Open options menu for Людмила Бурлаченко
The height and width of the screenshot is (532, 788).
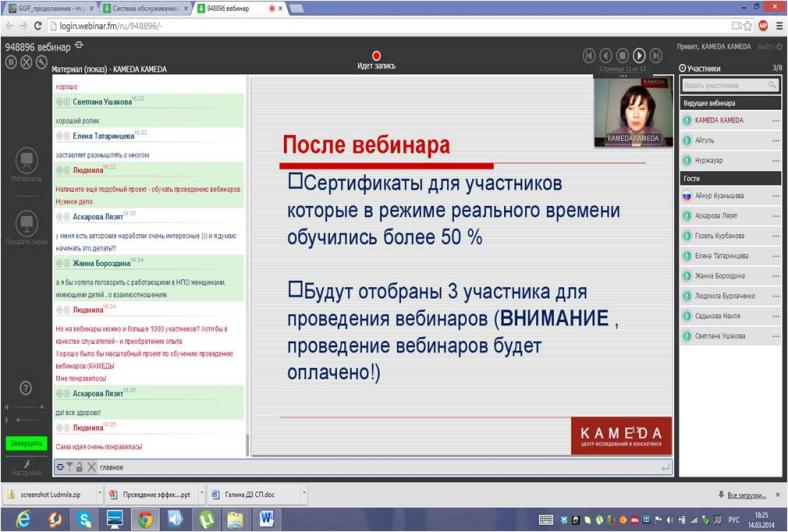[x=776, y=296]
